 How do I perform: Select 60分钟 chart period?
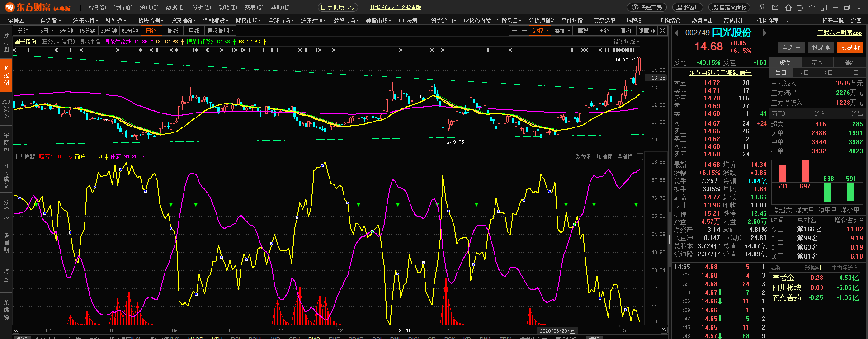pos(130,31)
